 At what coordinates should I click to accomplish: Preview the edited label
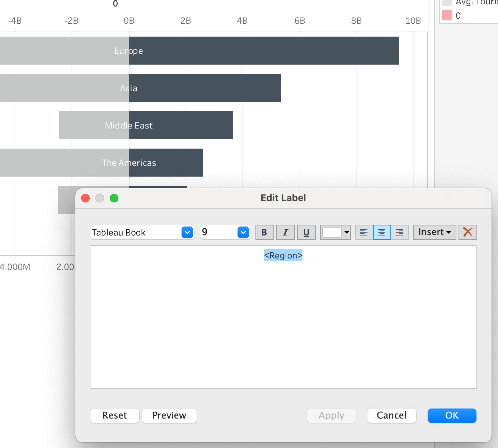tap(169, 415)
